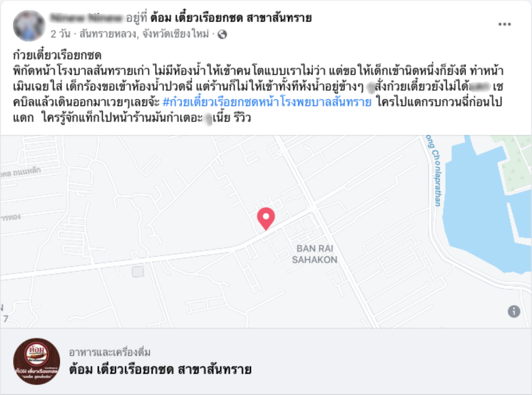Click the public globe privacy icon

pos(222,35)
